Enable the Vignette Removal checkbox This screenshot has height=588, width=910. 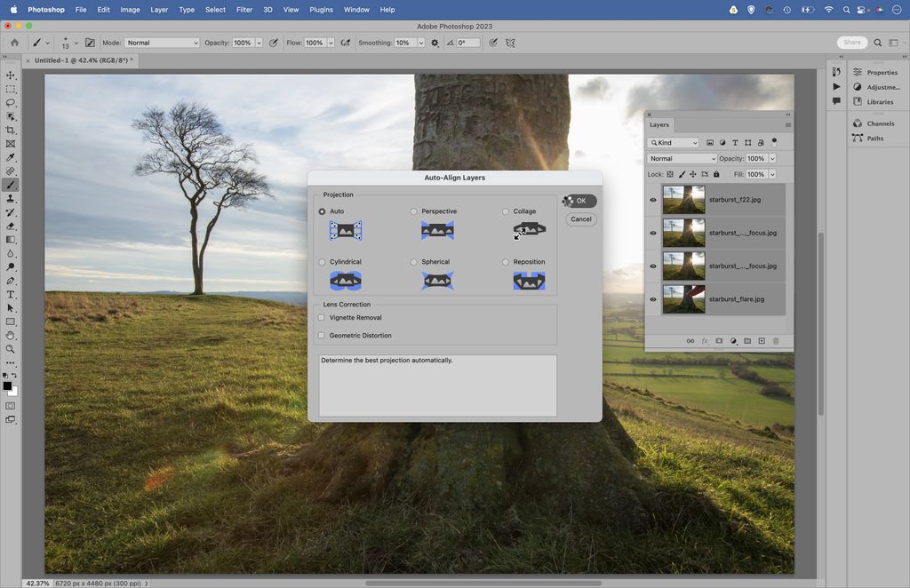pos(322,317)
